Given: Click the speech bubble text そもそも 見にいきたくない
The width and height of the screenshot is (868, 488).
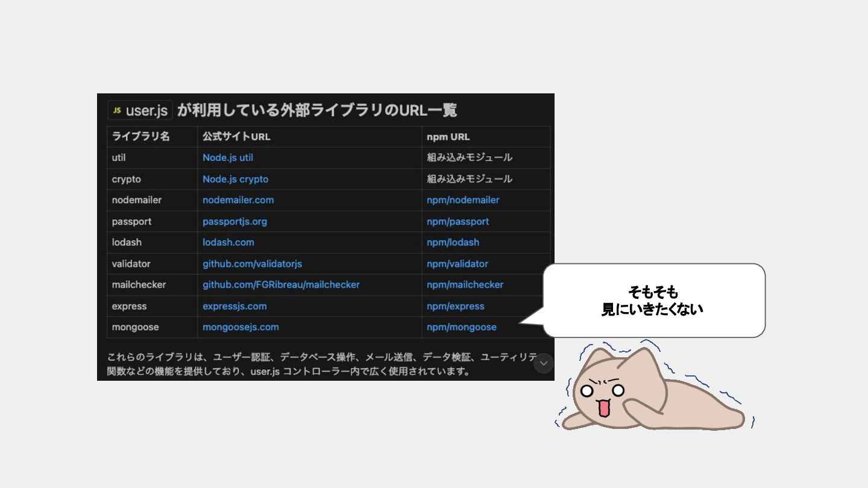Looking at the screenshot, I should [x=653, y=301].
